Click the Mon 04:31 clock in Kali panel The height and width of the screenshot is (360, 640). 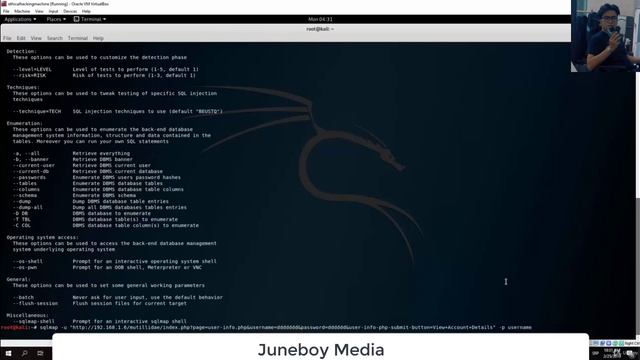(320, 19)
